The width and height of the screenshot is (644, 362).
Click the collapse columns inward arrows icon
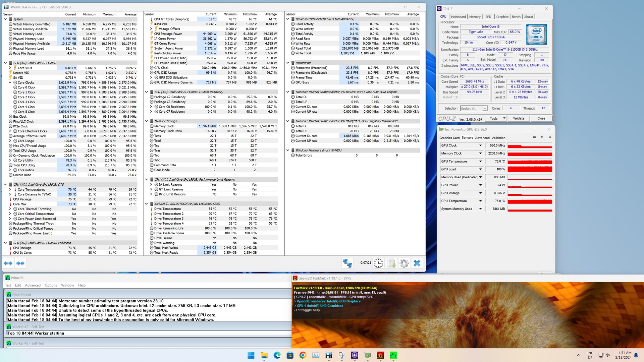point(20,263)
